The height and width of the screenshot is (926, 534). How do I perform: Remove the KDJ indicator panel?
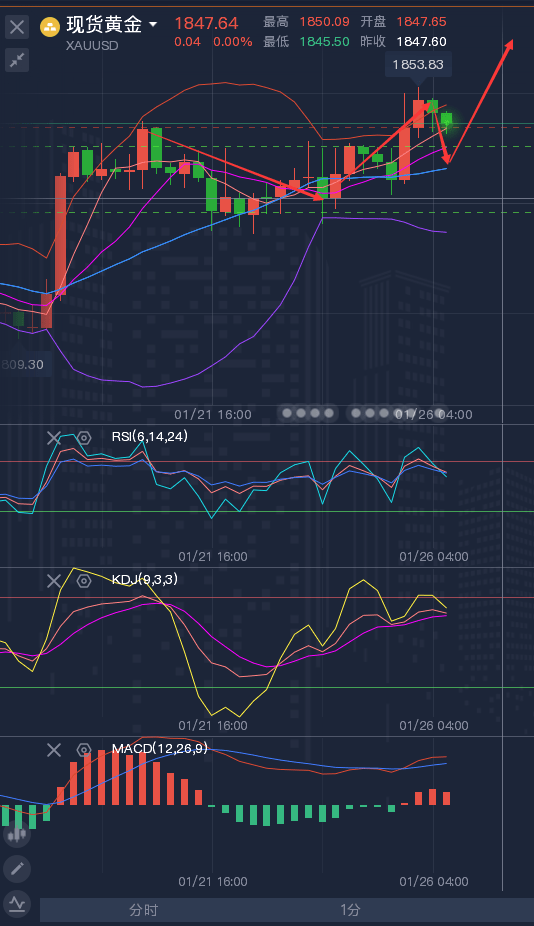tap(54, 581)
